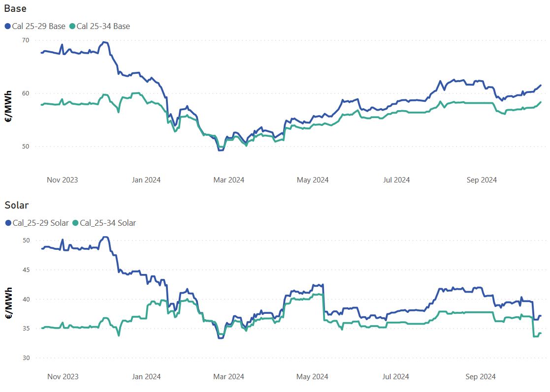The image size is (550, 392).
Task: Toggle the Cal 25-29 Base legend label
Action: click(38, 26)
